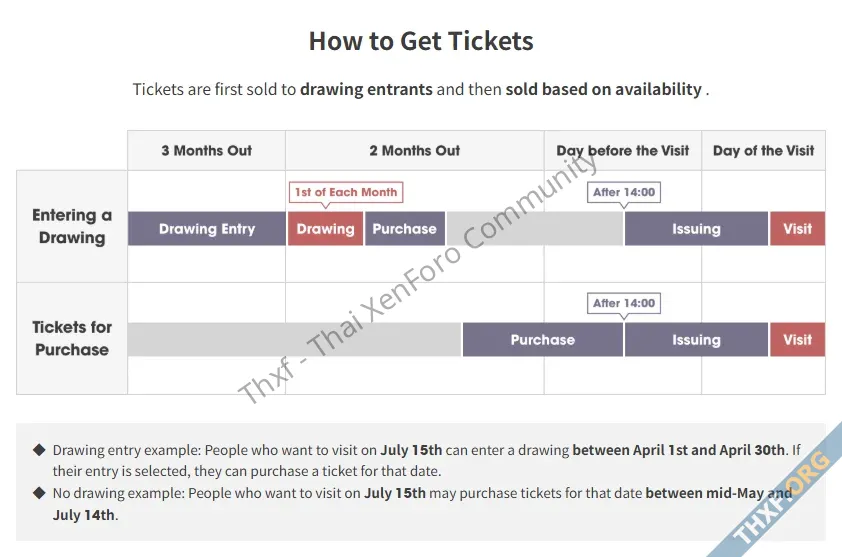Click the Purchase bar in Tickets for Purchase row
The width and height of the screenshot is (842, 557).
click(543, 339)
